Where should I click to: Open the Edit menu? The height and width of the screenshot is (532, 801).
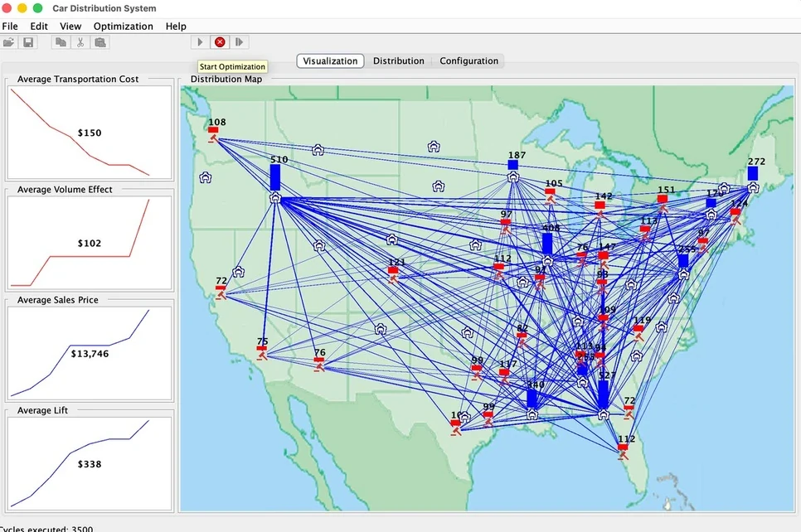[39, 26]
